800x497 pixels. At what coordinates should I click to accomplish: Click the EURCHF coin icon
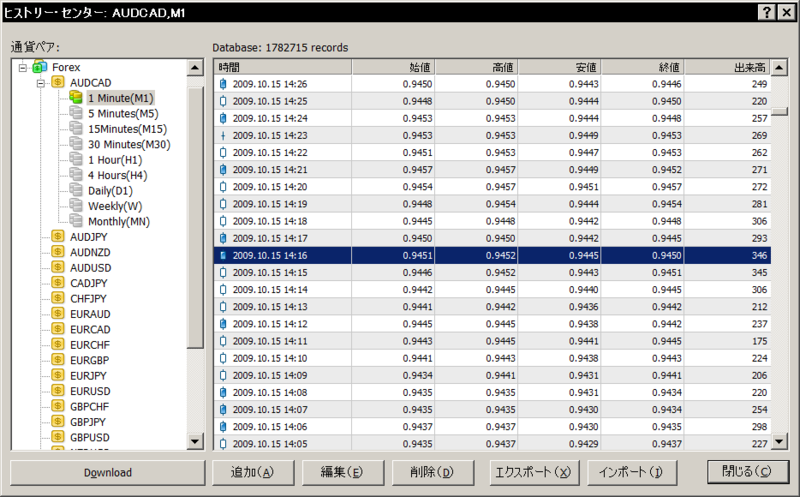pos(58,344)
